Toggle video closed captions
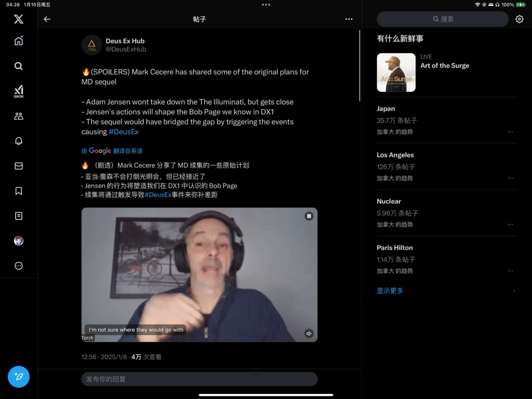The height and width of the screenshot is (399, 532). [x=309, y=216]
